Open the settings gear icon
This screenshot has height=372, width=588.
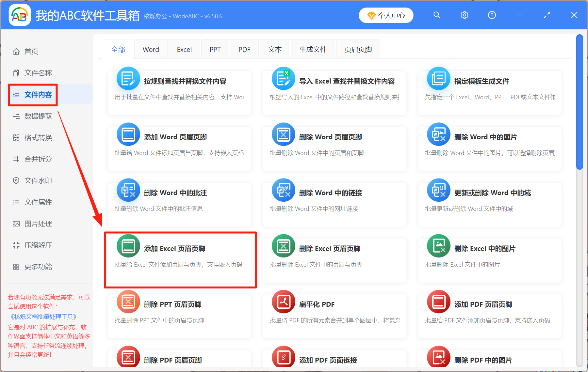(464, 15)
